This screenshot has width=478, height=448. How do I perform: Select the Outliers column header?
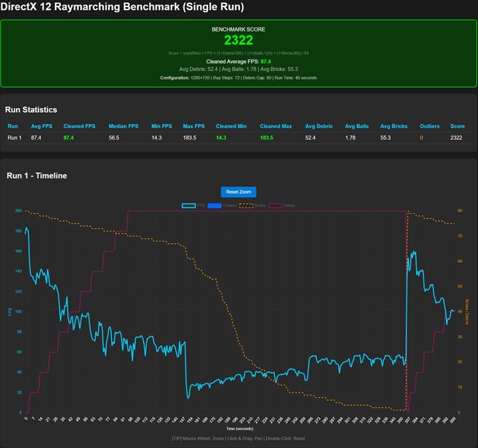(x=430, y=126)
